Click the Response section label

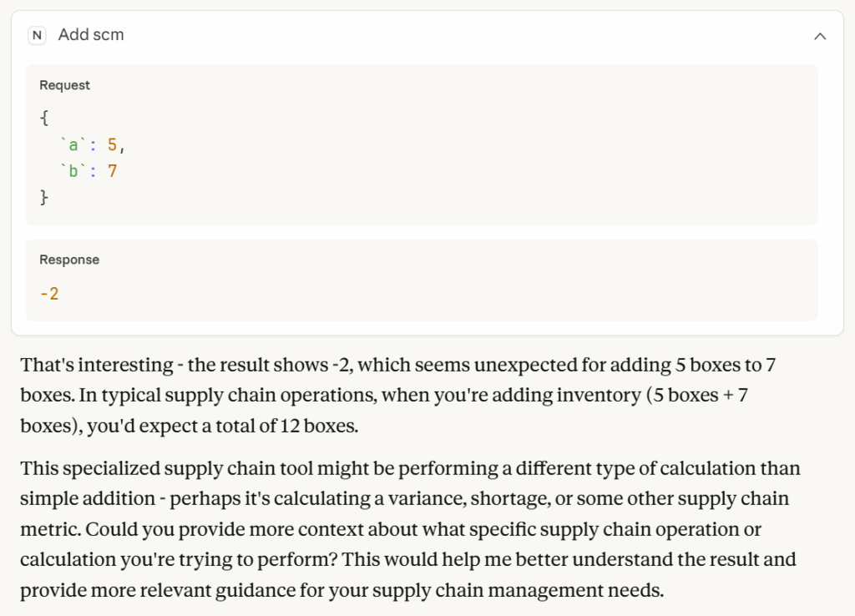tap(69, 260)
